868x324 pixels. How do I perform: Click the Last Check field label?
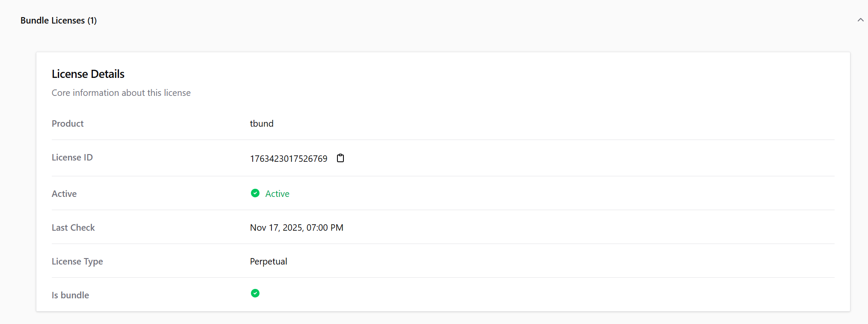(x=73, y=228)
